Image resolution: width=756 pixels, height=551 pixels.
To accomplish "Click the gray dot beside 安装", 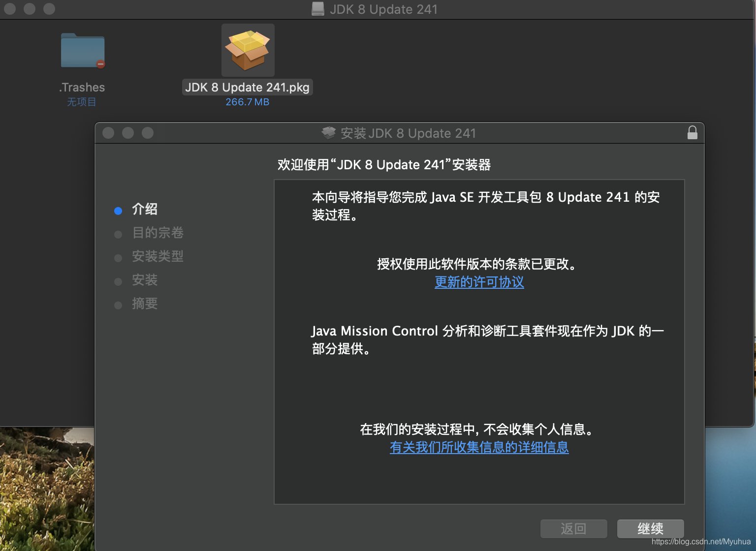I will click(x=118, y=281).
